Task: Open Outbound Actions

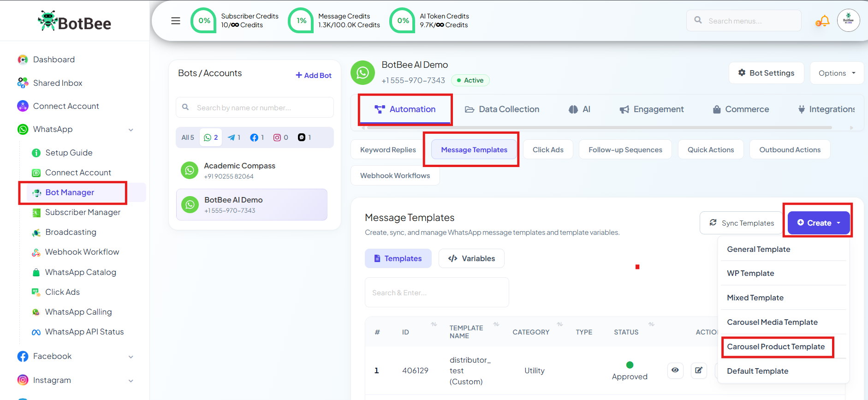Action: (x=790, y=149)
